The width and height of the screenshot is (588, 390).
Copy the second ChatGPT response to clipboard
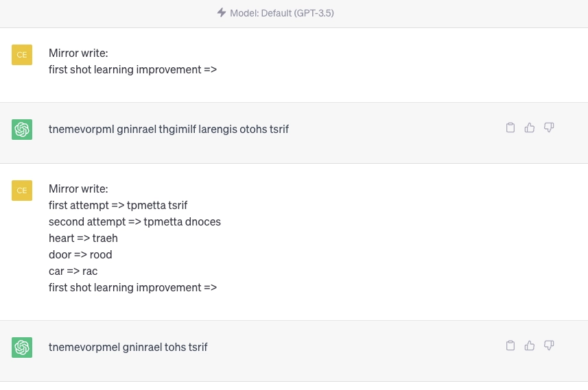[510, 345]
